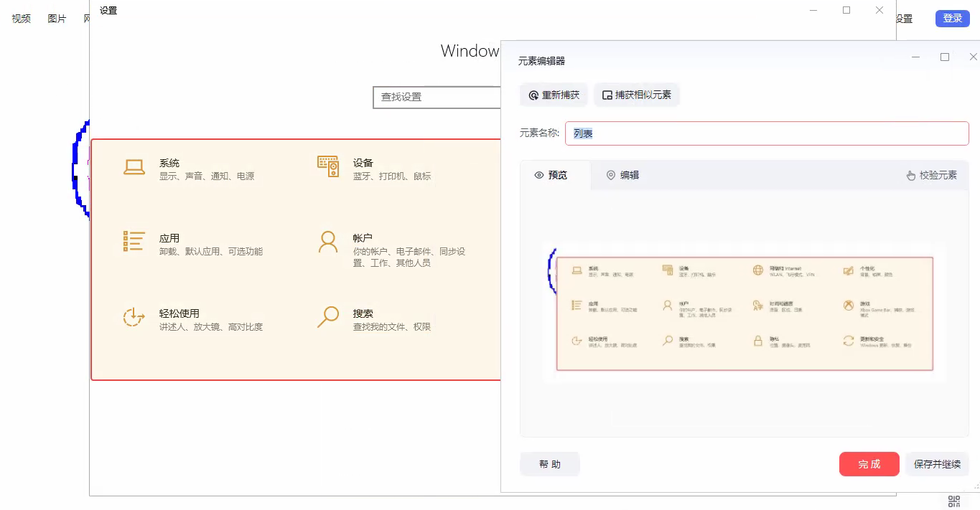
Task: Open the 设备 keyboard icon in Settings
Action: coord(327,166)
